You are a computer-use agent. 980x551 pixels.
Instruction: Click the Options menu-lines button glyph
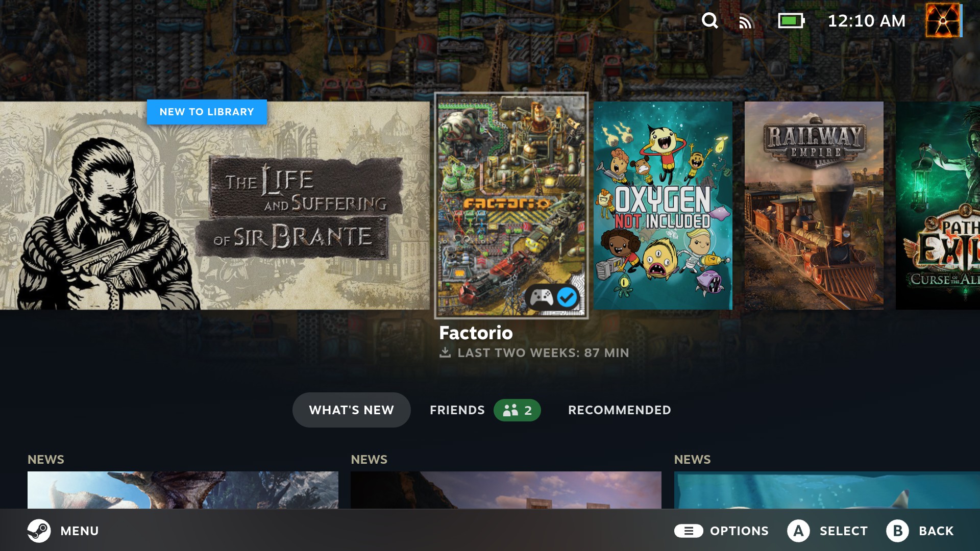pyautogui.click(x=689, y=531)
